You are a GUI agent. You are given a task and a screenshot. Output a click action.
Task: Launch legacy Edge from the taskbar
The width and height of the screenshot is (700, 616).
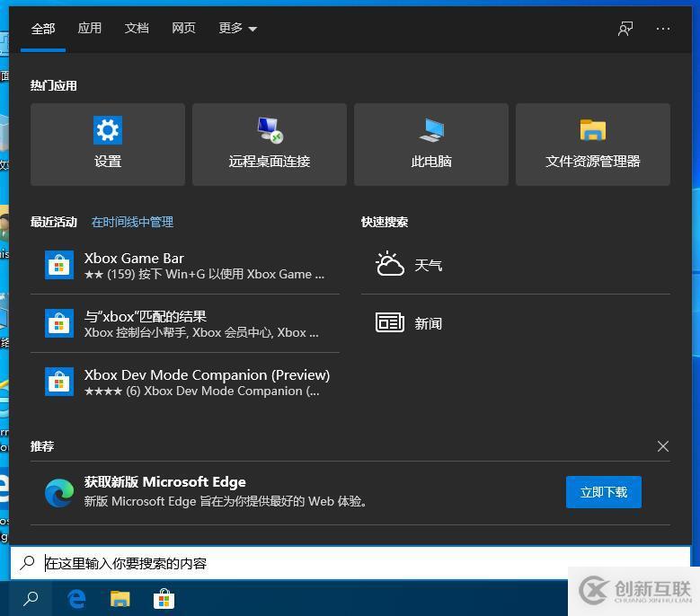[x=76, y=599]
